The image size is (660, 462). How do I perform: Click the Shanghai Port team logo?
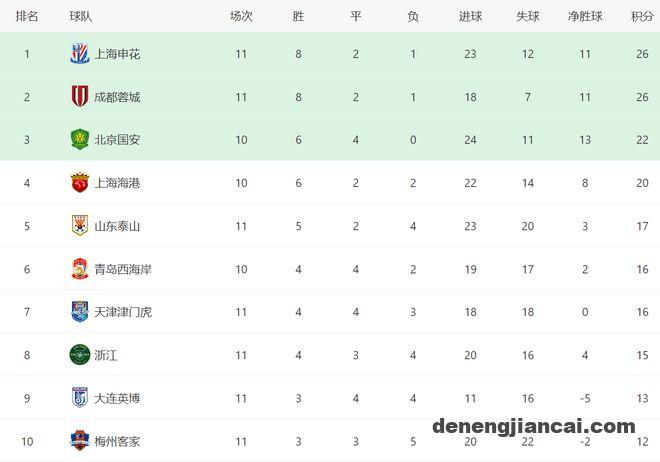pyautogui.click(x=80, y=183)
